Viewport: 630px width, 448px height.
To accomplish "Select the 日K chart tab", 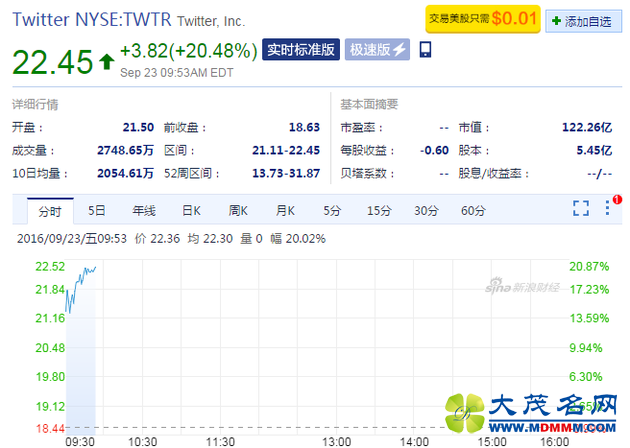I will (x=191, y=211).
